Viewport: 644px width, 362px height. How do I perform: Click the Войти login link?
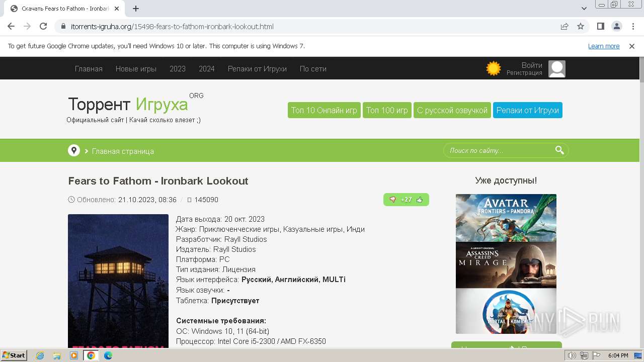[532, 65]
